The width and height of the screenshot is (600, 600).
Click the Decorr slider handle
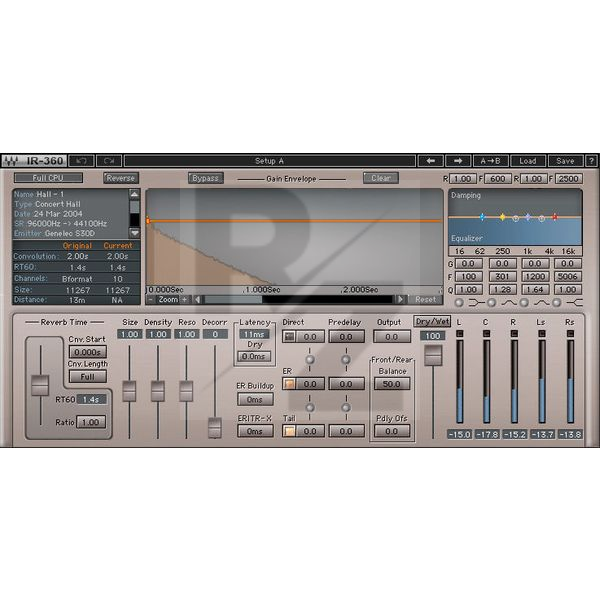[215, 428]
